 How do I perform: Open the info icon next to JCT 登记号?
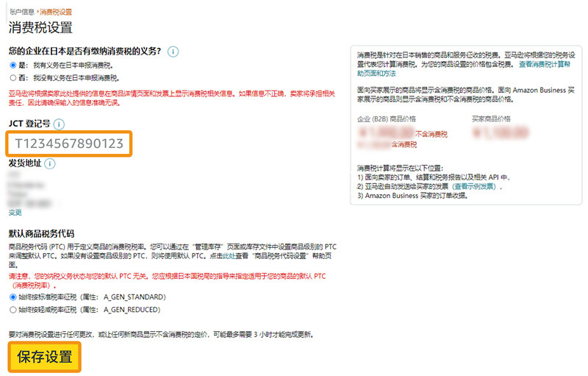coord(59,125)
